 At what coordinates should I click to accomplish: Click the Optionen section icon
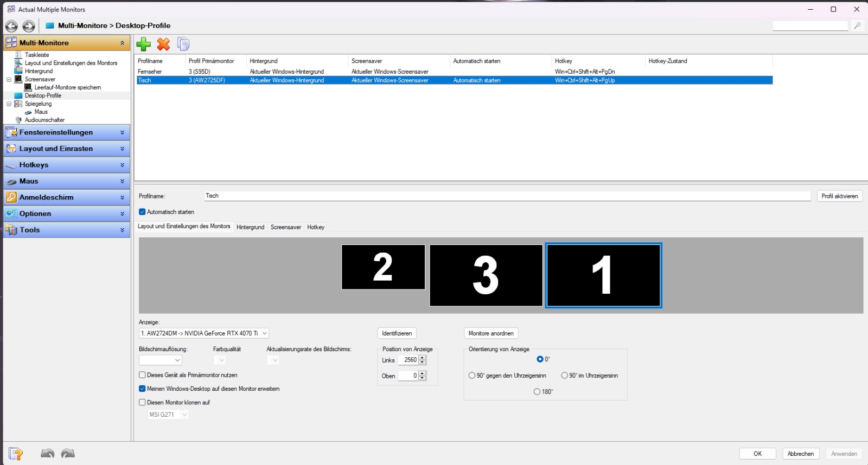click(11, 214)
